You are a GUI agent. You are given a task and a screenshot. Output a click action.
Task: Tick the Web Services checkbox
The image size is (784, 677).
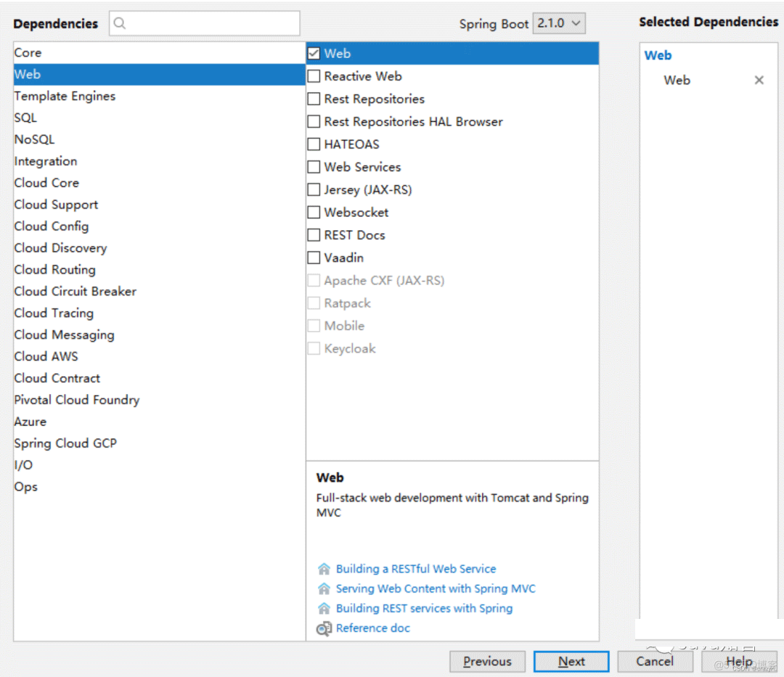(314, 167)
